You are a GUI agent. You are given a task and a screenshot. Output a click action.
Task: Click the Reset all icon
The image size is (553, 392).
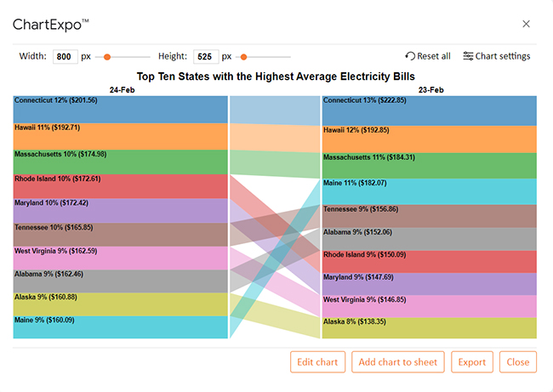point(410,56)
